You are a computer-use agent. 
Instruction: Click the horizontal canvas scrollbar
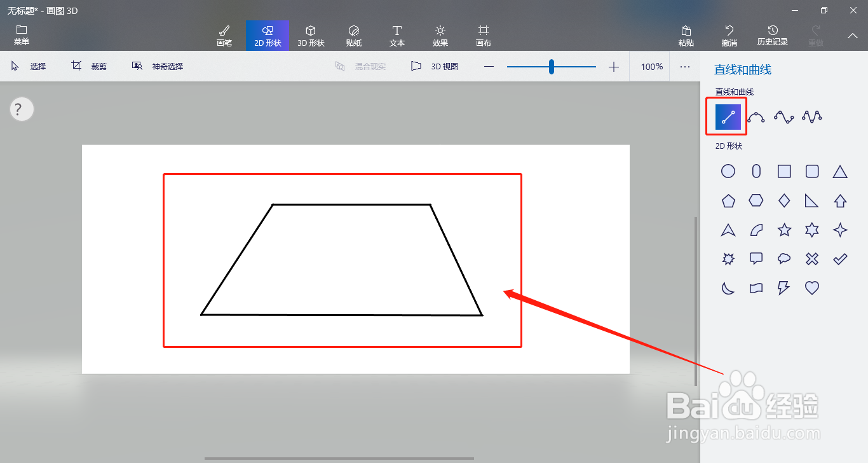coord(339,458)
